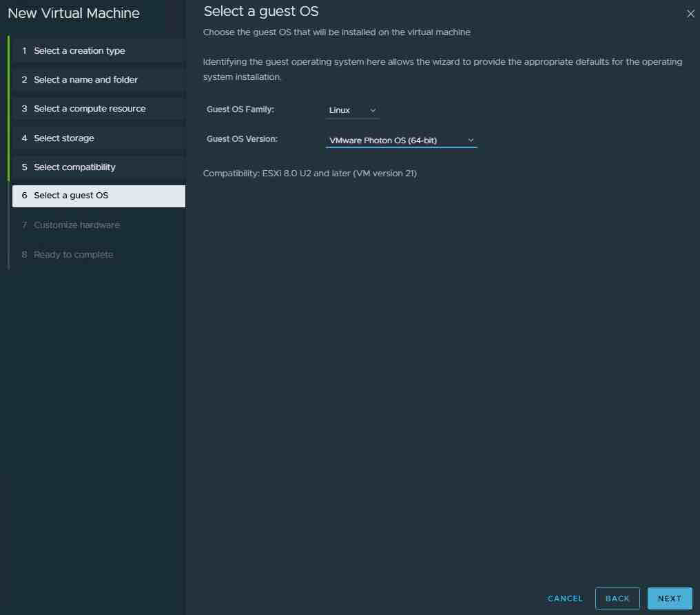Click the Ready to complete step

73,255
